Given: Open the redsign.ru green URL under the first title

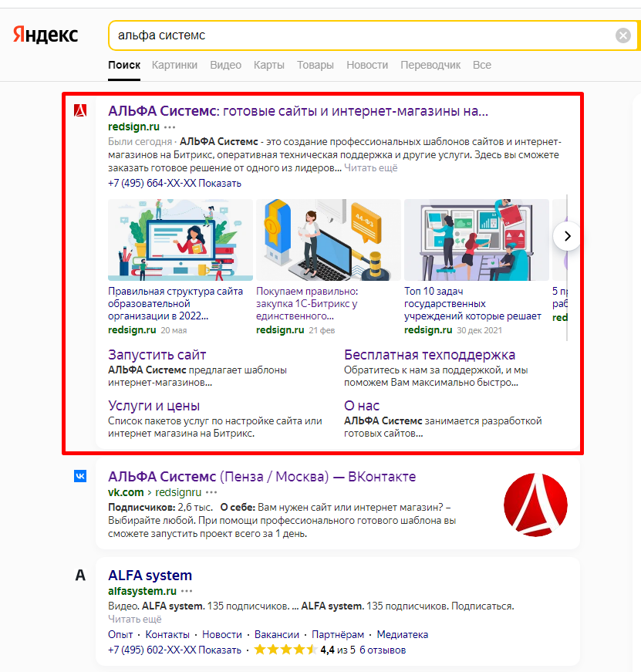Looking at the screenshot, I should pos(133,127).
